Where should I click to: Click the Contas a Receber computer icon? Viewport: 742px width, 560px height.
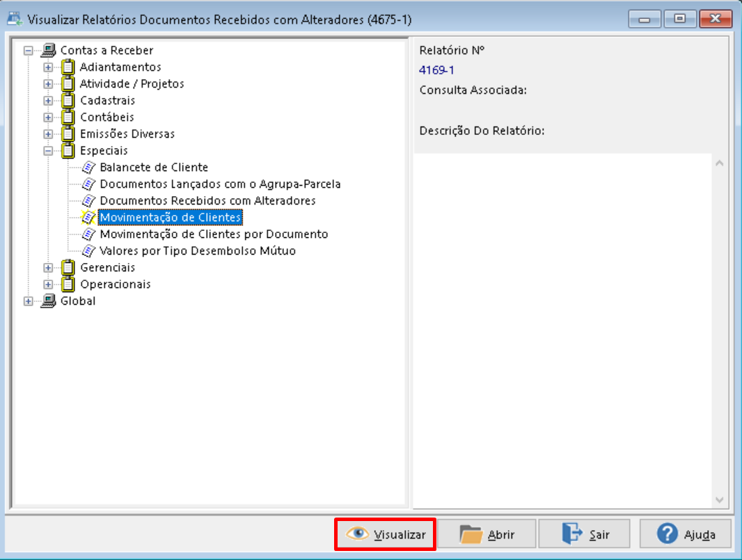48,50
